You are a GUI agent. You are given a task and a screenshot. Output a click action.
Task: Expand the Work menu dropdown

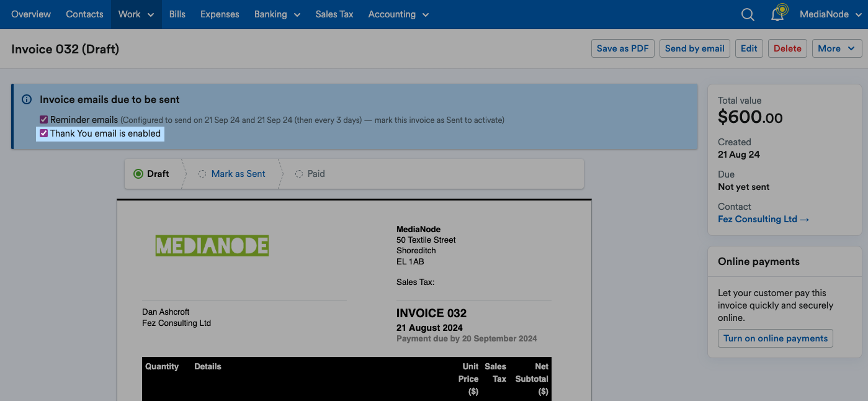136,14
